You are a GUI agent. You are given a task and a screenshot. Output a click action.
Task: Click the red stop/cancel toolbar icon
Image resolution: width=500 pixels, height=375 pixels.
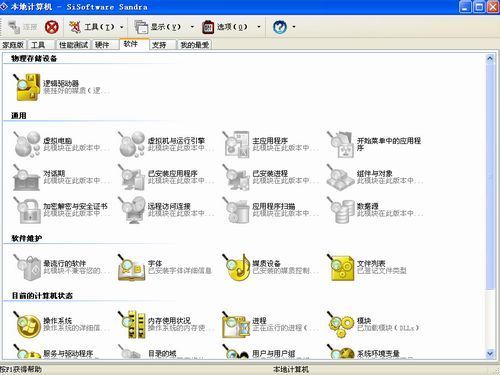coord(52,27)
